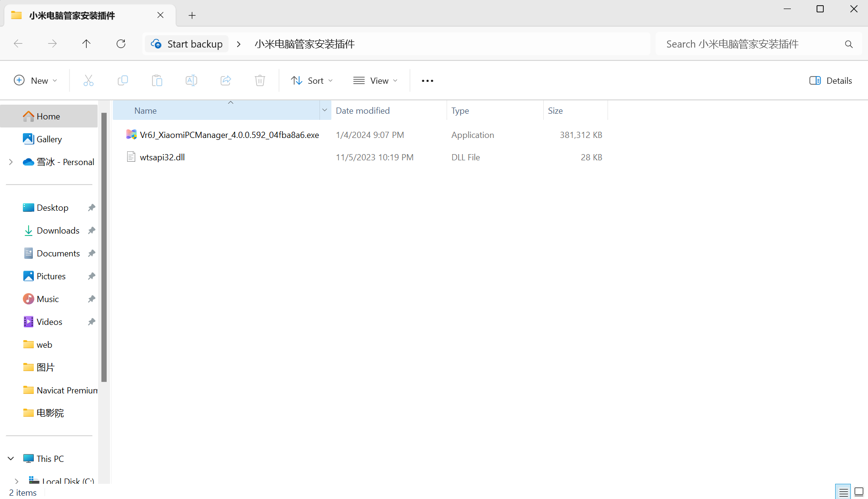
Task: Open the 图片 folder in sidebar
Action: 49,368
